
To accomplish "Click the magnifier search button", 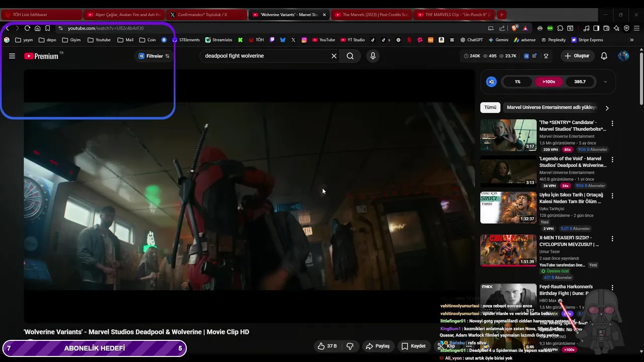I will [350, 56].
